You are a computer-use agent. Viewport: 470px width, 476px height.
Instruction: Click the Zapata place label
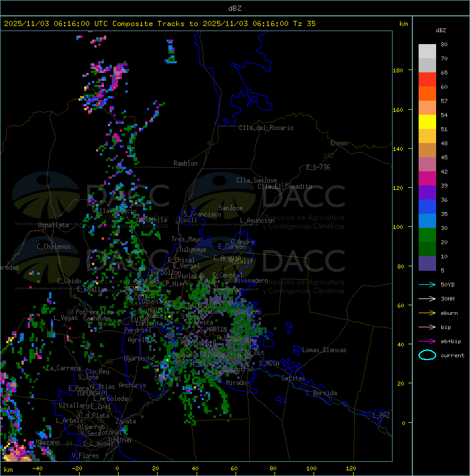point(125,421)
